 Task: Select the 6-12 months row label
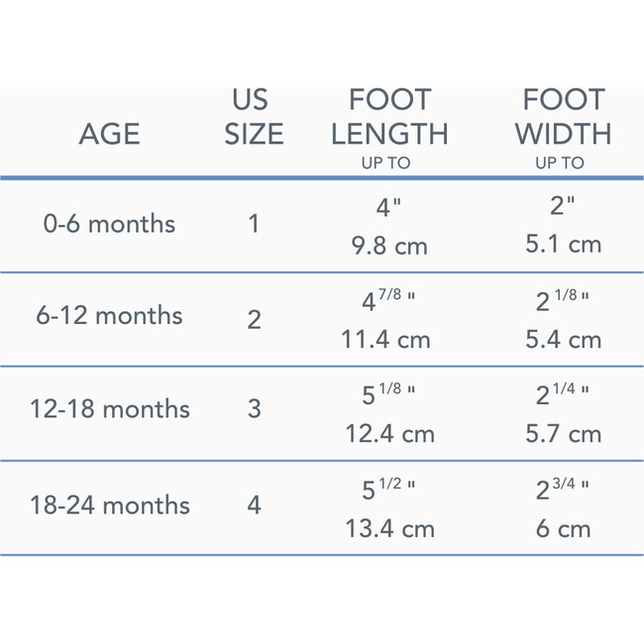(109, 316)
